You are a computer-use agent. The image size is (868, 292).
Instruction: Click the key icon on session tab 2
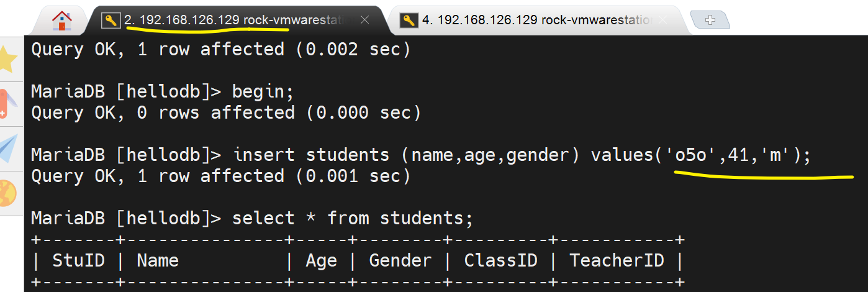pos(111,21)
